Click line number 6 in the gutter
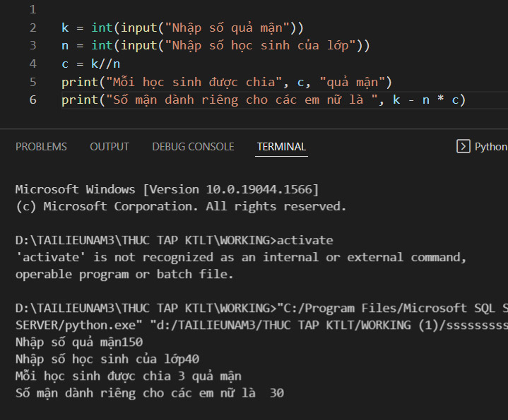 click(x=33, y=100)
